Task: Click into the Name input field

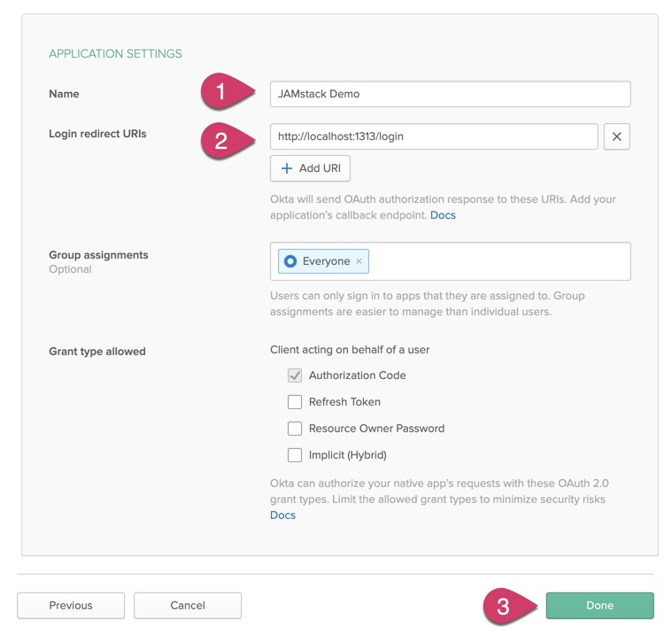Action: (450, 94)
